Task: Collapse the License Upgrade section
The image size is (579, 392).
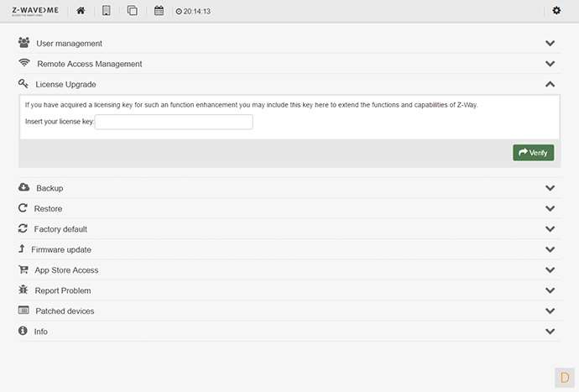Action: coord(550,85)
